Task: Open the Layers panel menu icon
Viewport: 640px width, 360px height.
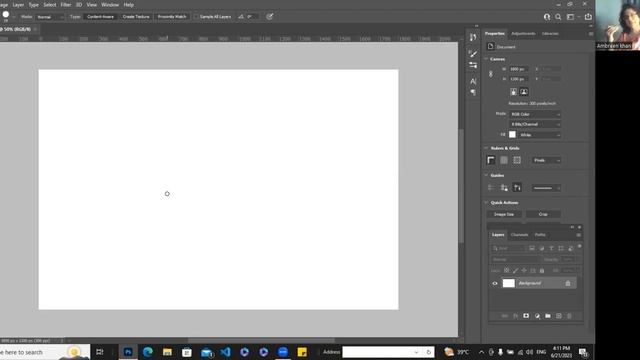Action: (x=578, y=235)
